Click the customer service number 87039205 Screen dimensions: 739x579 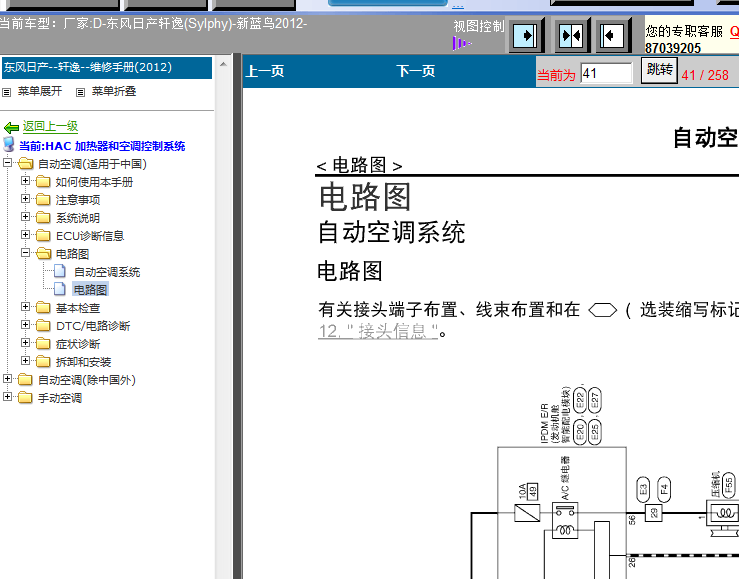673,48
